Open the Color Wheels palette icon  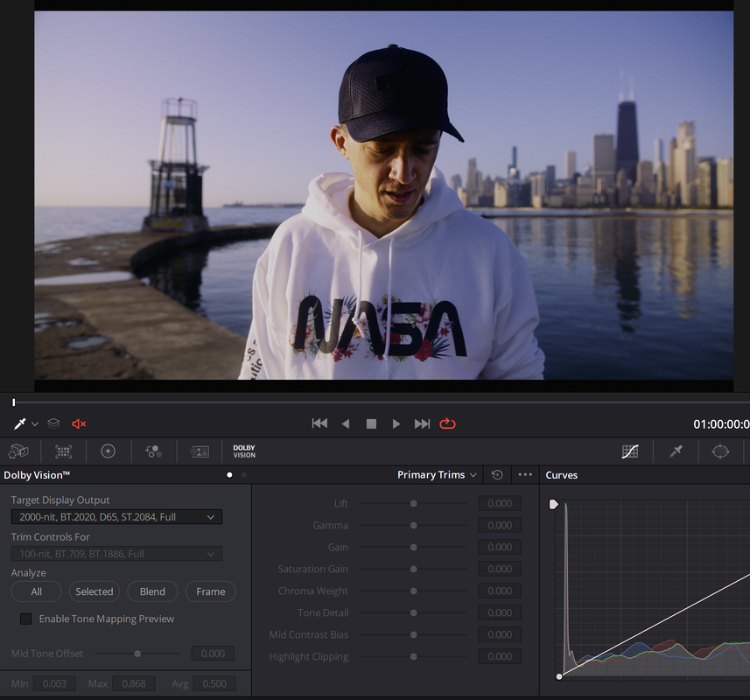tap(109, 451)
